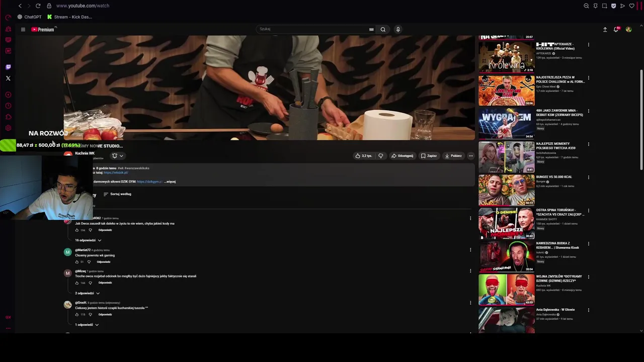Open 48h jako zawodnik MMA video thumbnail
This screenshot has height=362, width=644.
(x=506, y=123)
